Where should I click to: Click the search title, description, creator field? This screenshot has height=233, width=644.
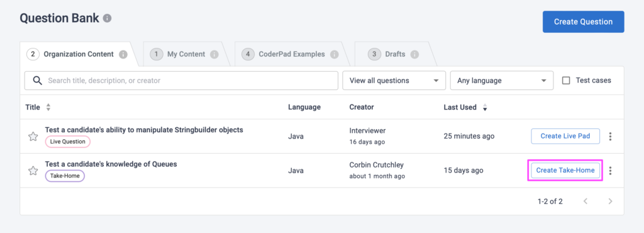click(181, 81)
